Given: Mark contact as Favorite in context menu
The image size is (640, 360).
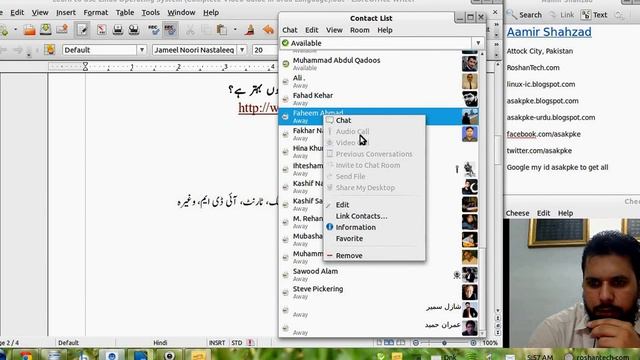Looking at the screenshot, I should [x=374, y=238].
